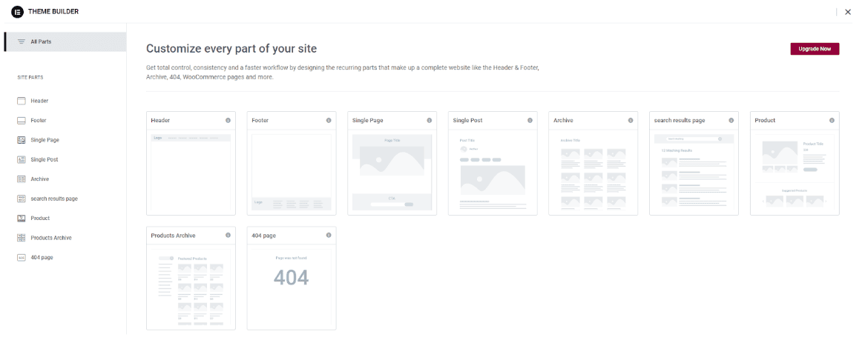Click the Single Post sidebar icon
The image size is (868, 346).
click(22, 160)
